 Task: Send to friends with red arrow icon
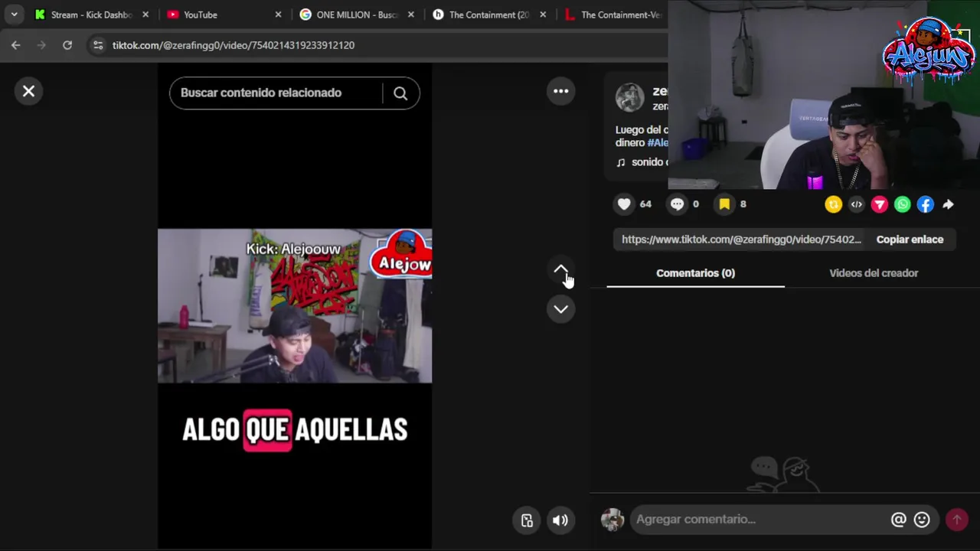tap(880, 204)
